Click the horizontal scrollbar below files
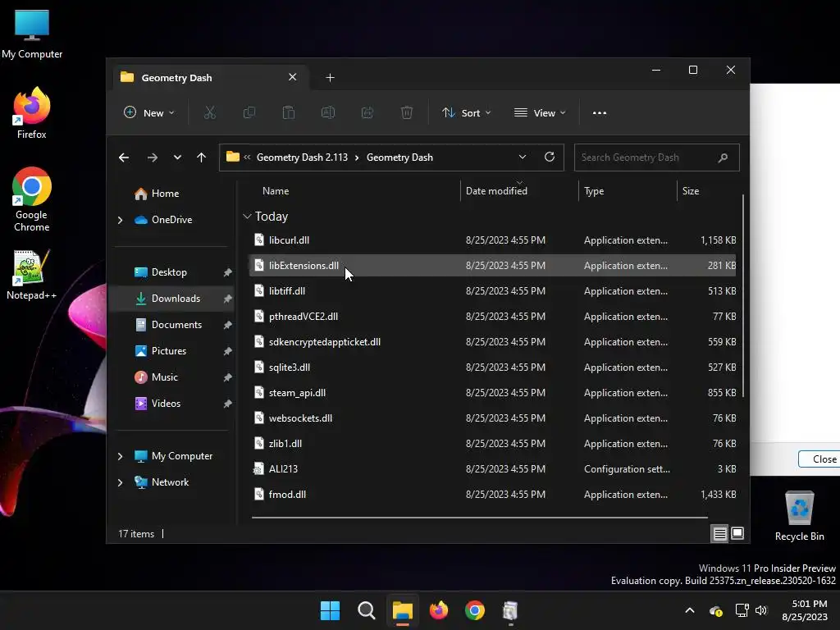 (480, 518)
